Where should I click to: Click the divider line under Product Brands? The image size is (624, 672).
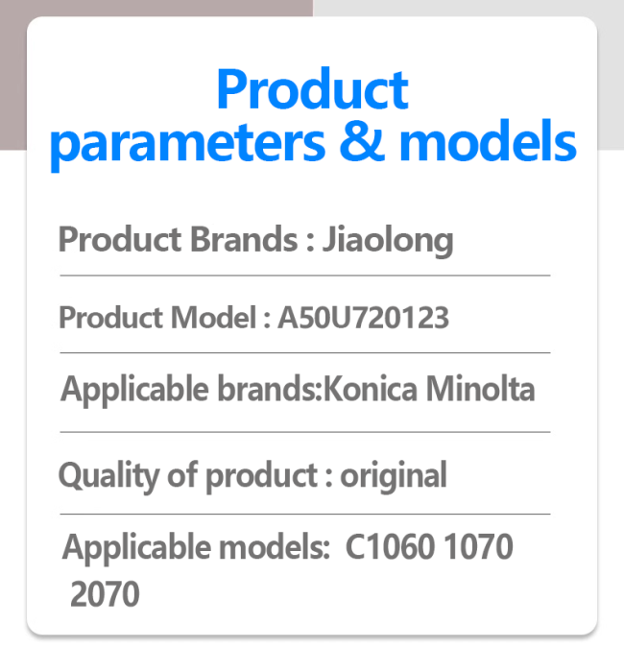[x=305, y=276]
